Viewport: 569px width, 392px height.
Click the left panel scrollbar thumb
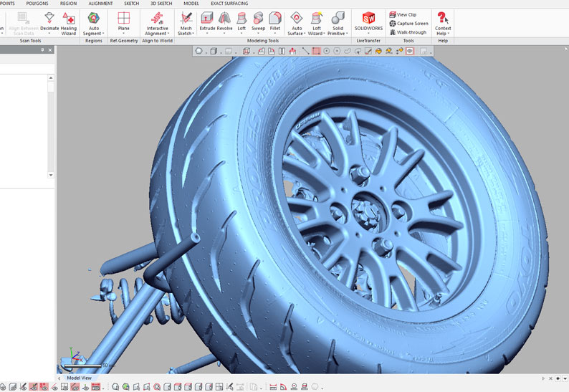[x=51, y=87]
